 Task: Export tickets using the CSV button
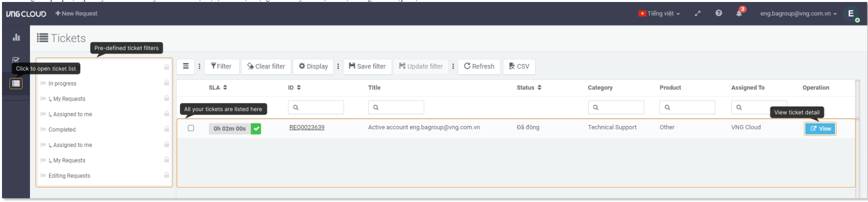pos(519,66)
